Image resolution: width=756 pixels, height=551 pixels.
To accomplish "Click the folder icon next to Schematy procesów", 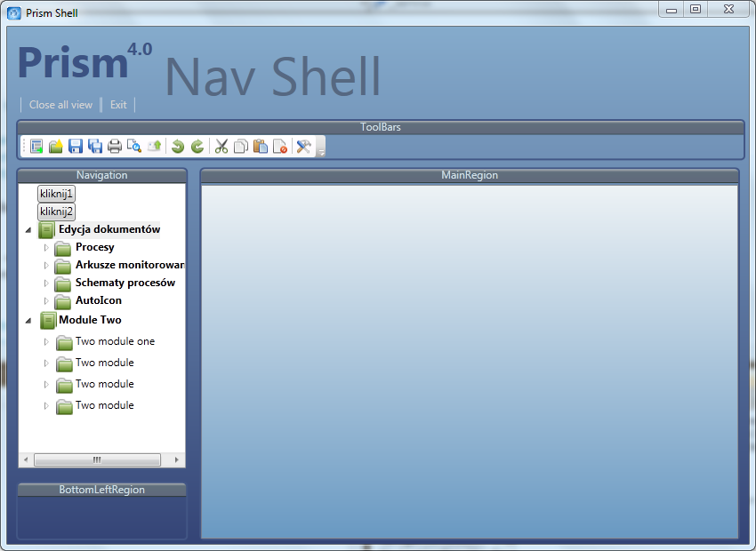I will coord(62,284).
